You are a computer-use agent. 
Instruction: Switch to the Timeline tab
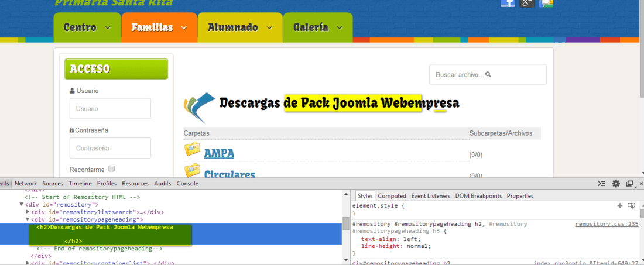click(80, 183)
